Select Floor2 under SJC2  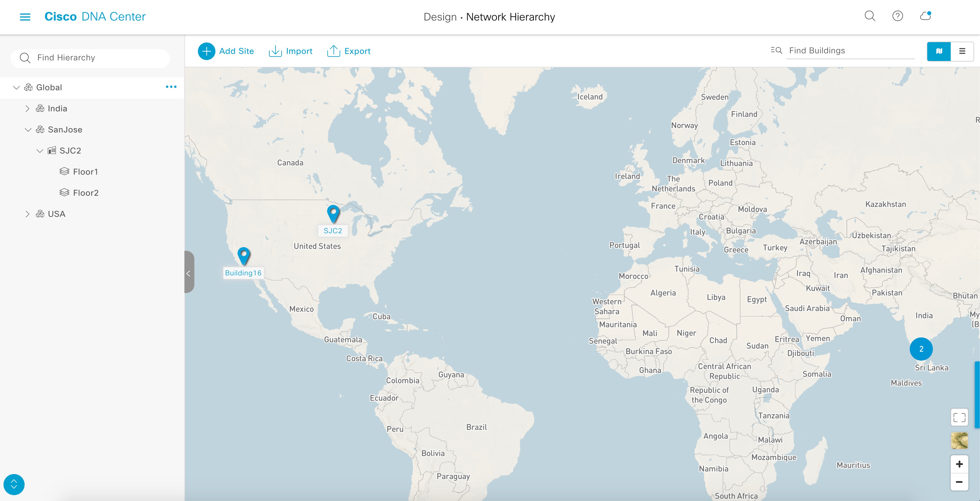coord(87,192)
